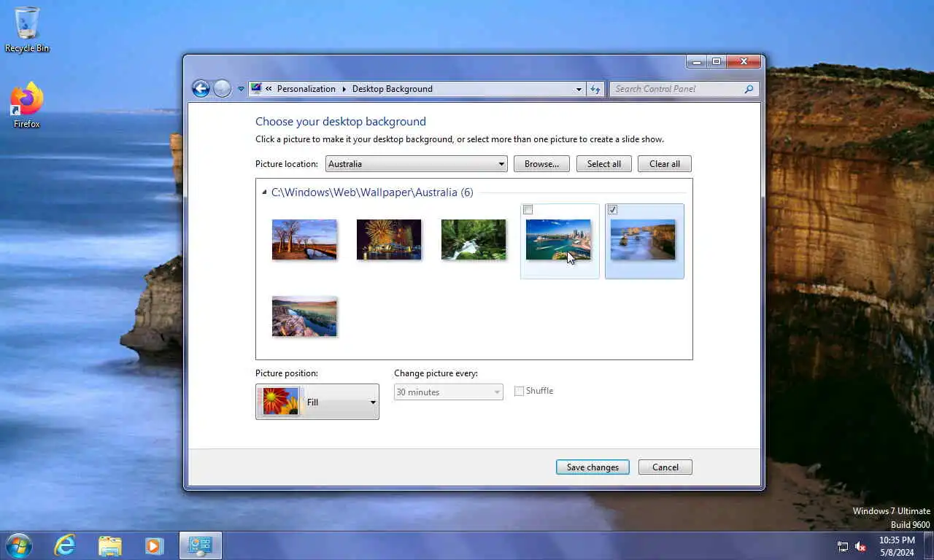The height and width of the screenshot is (560, 934).
Task: Launch Internet Explorer from the taskbar
Action: pyautogui.click(x=65, y=545)
